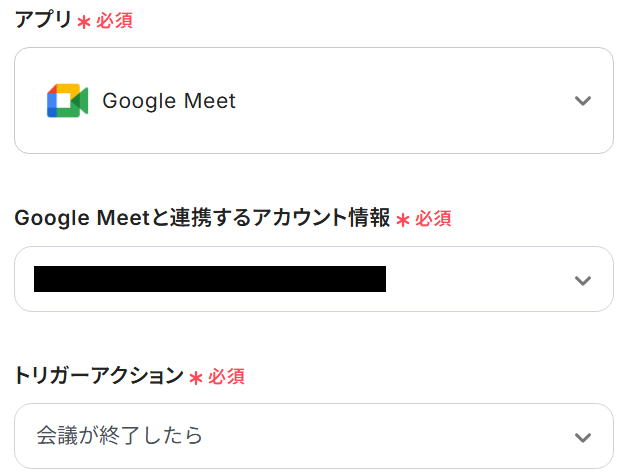Viewport: 627px width, 475px height.
Task: Click the "Google Meet" text in app selector
Action: (x=169, y=101)
